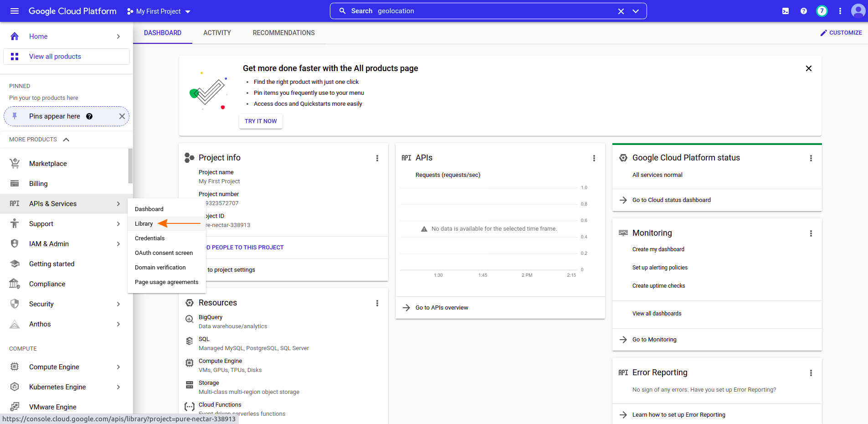This screenshot has height=424, width=868.
Task: Expand the Anthos submenu chevron
Action: [118, 324]
